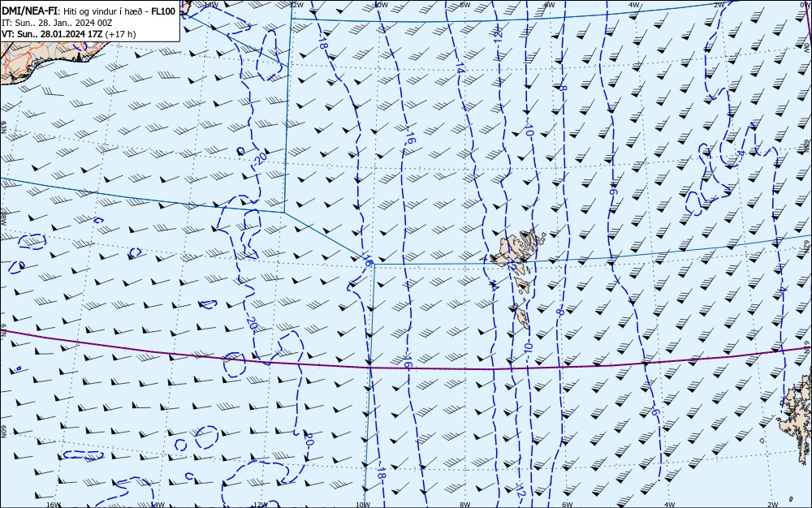The width and height of the screenshot is (812, 508).
Task: Click the '-18' isotherm label near the top edge
Action: coord(322,43)
